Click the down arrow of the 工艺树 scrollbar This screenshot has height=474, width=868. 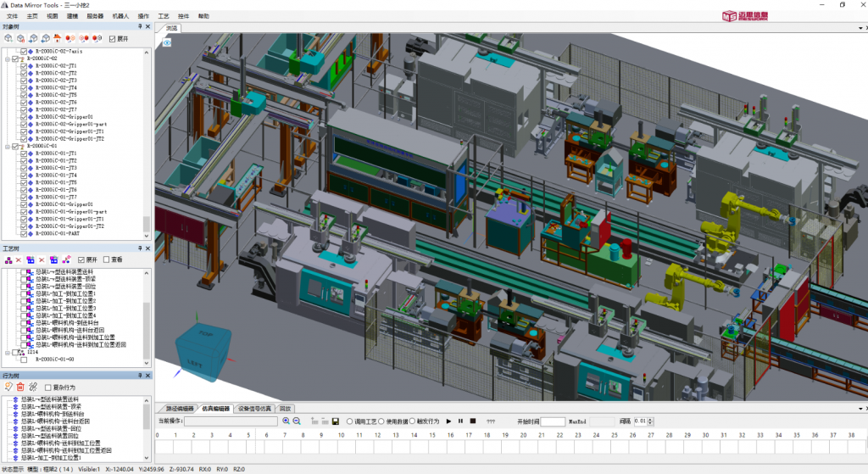pyautogui.click(x=147, y=363)
